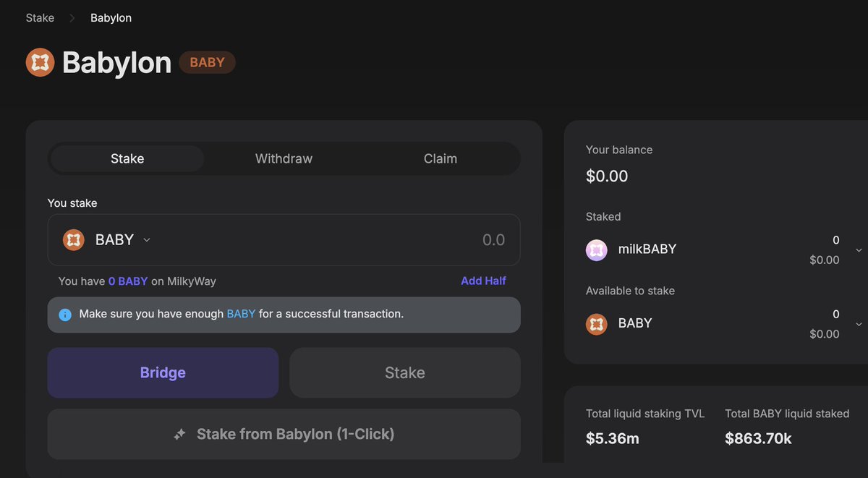Select the Stake tab
This screenshot has height=478, width=868.
(x=127, y=158)
